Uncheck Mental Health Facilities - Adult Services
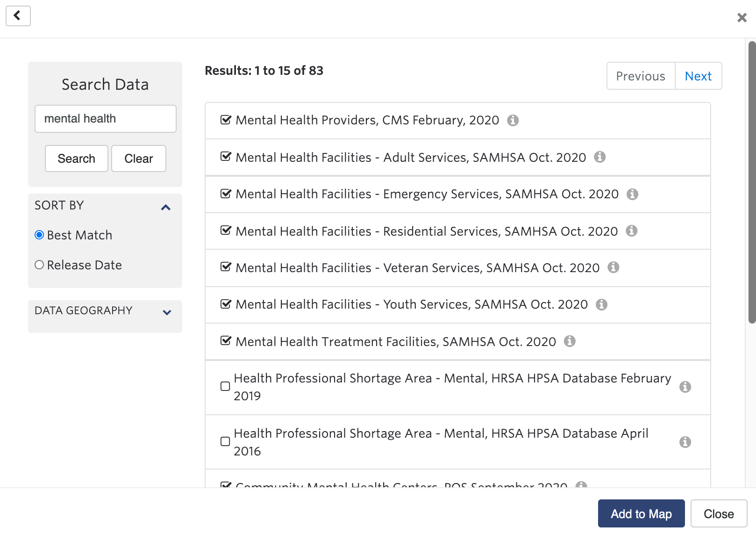Image resolution: width=756 pixels, height=534 pixels. tap(226, 156)
